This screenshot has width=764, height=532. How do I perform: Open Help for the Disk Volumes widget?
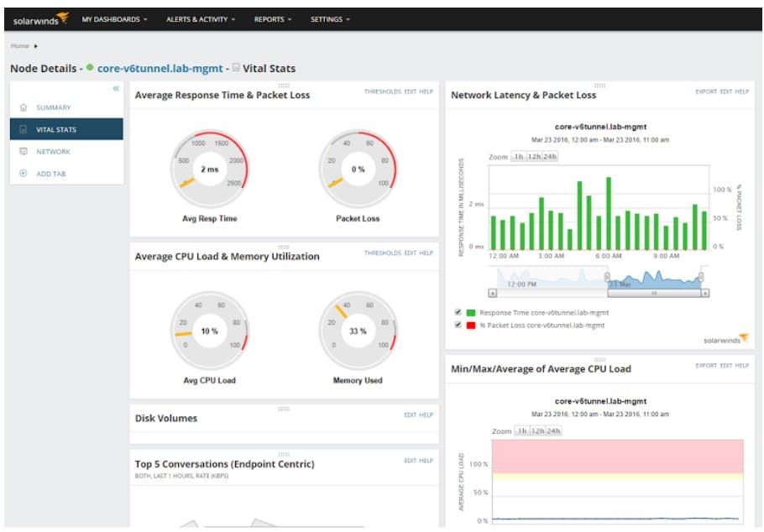tap(426, 415)
